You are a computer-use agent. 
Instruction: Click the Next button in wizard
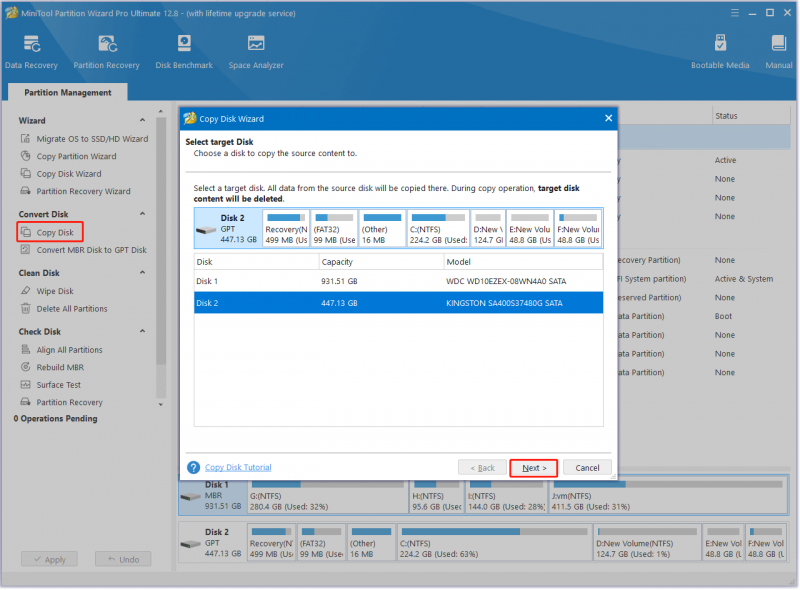click(534, 468)
